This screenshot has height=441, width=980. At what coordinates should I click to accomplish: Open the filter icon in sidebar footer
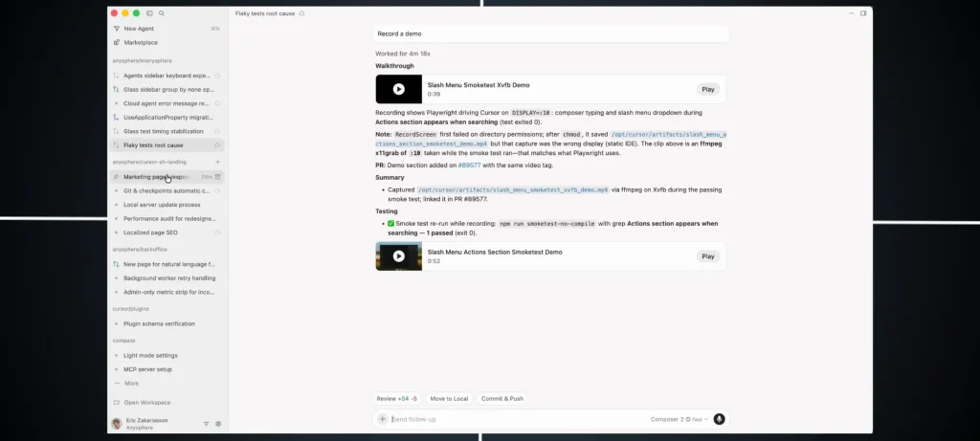tap(206, 424)
